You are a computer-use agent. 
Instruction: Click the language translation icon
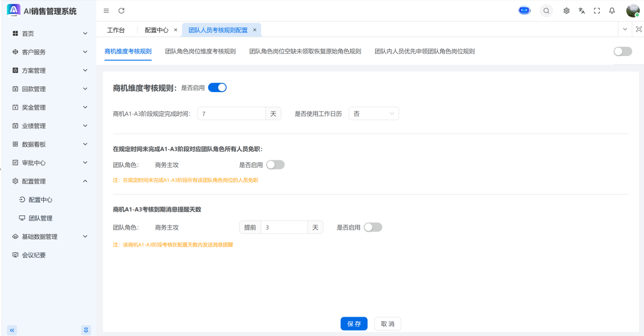[x=581, y=11]
